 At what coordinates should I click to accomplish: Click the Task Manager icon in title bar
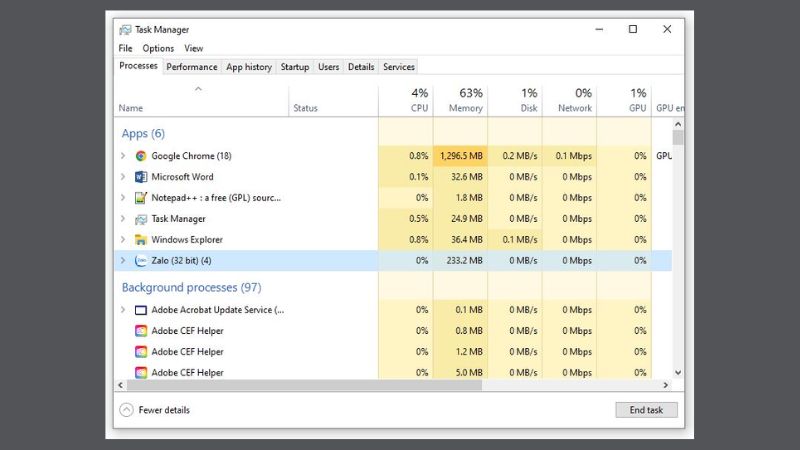pos(125,30)
